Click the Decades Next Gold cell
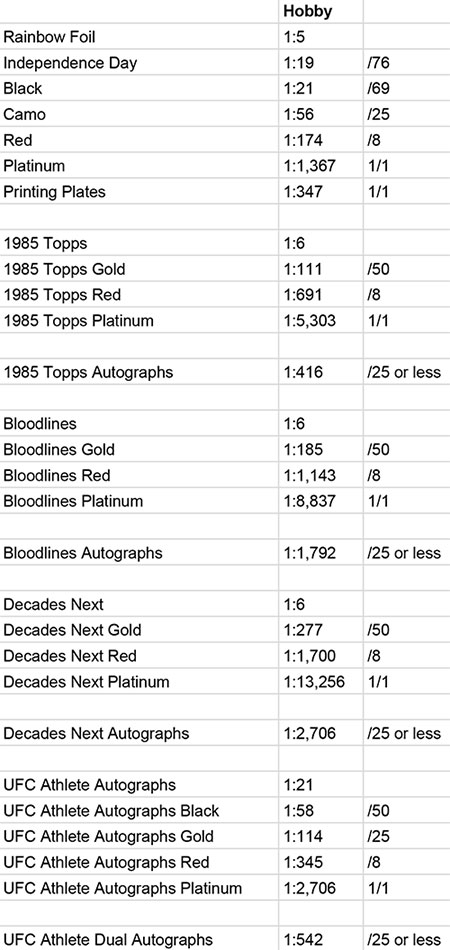Screen dimensions: 450x950 click(139, 629)
